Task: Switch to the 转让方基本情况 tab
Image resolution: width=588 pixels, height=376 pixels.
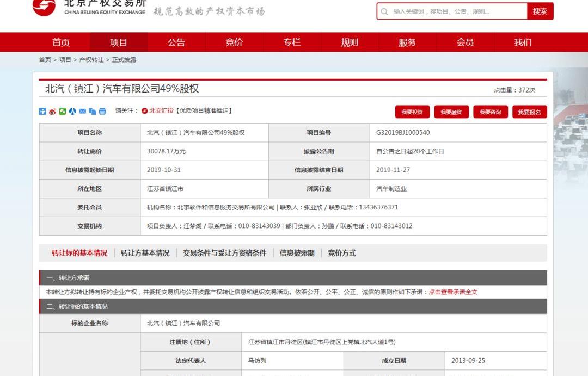Action: [x=145, y=253]
